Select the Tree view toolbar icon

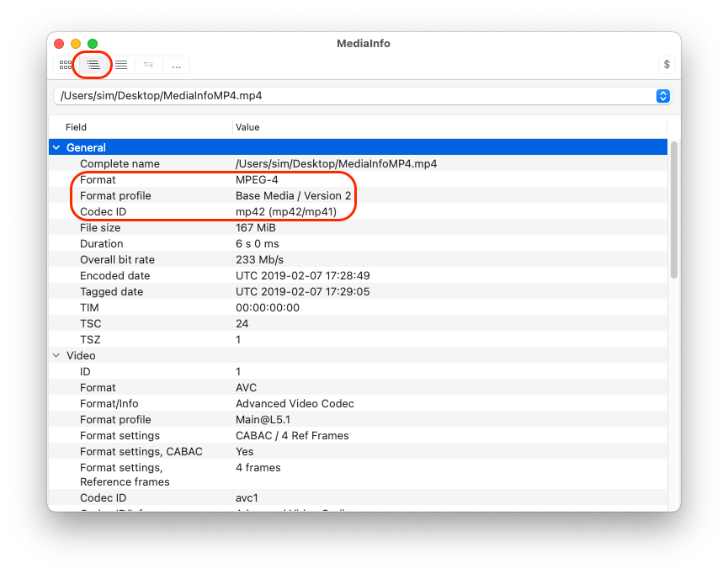(x=93, y=65)
